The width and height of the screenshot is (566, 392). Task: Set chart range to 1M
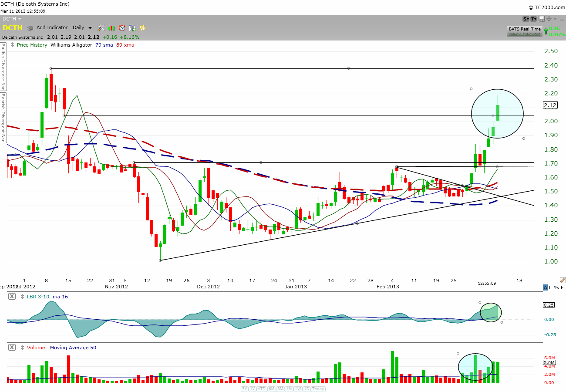click(x=289, y=389)
